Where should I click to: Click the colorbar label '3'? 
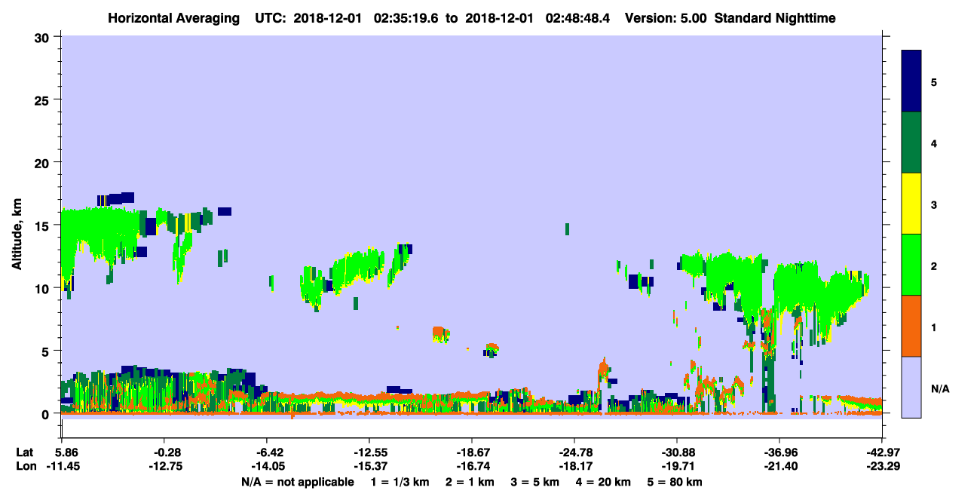[934, 205]
